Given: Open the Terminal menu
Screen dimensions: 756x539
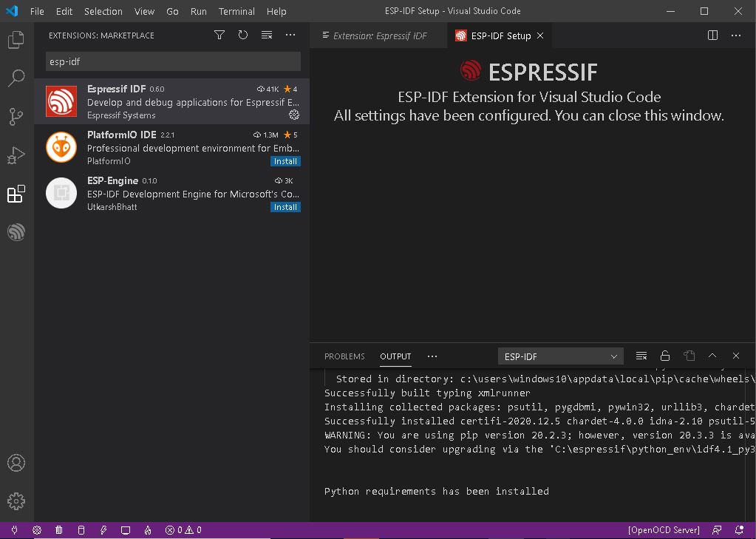Looking at the screenshot, I should pyautogui.click(x=236, y=11).
